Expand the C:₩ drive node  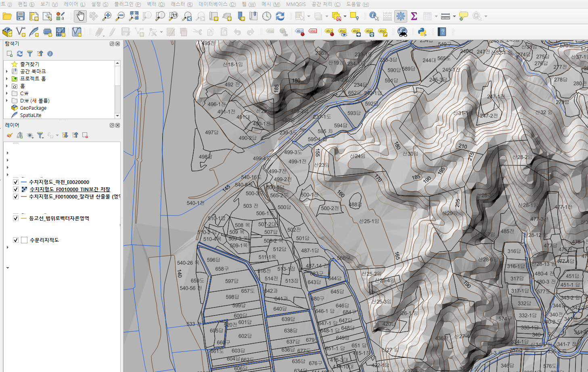(7, 93)
